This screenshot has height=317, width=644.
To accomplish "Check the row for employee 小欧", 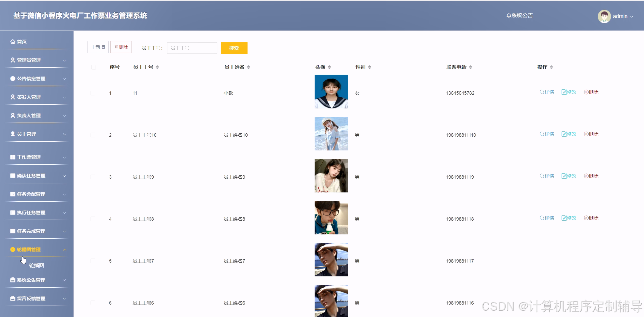I will [93, 93].
